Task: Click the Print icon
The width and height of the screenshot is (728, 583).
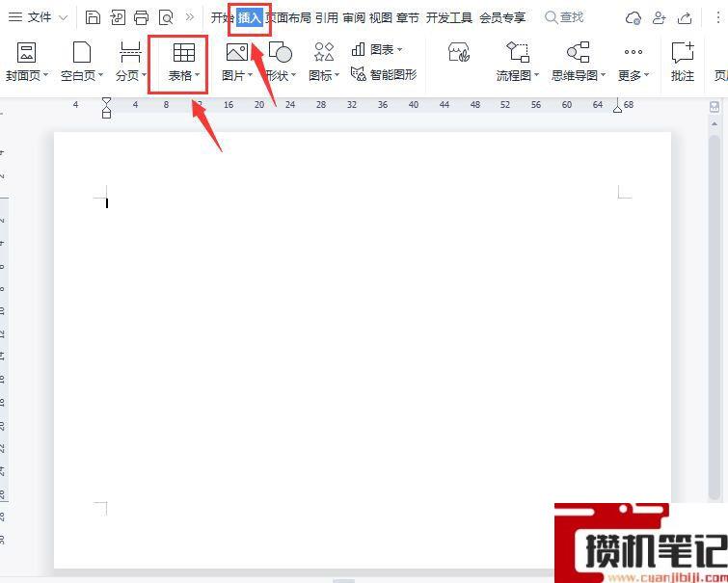Action: point(141,17)
